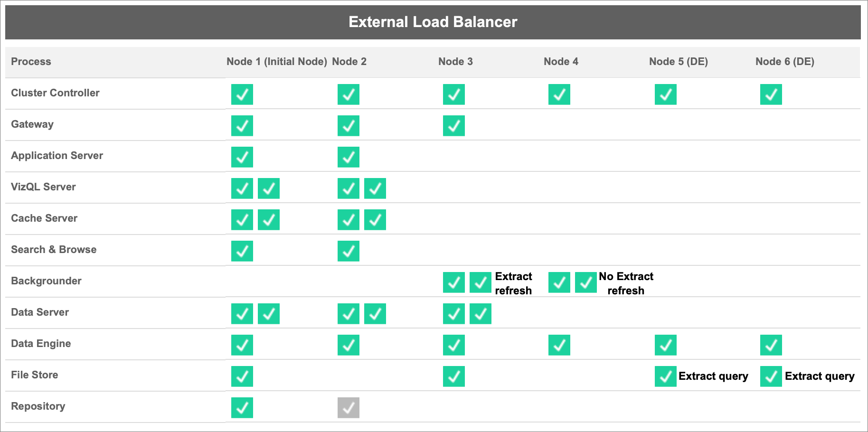
Task: Select the Gateway checkmark under Node 3
Action: [454, 126]
